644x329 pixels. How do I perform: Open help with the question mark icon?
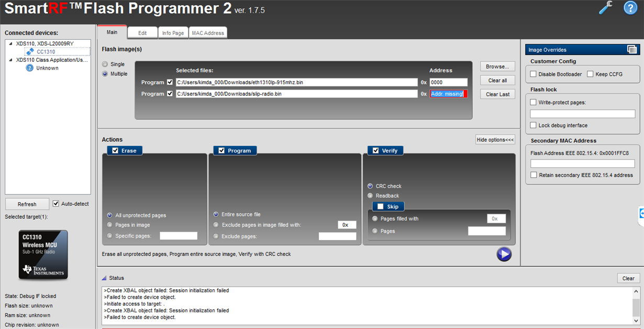[x=630, y=8]
